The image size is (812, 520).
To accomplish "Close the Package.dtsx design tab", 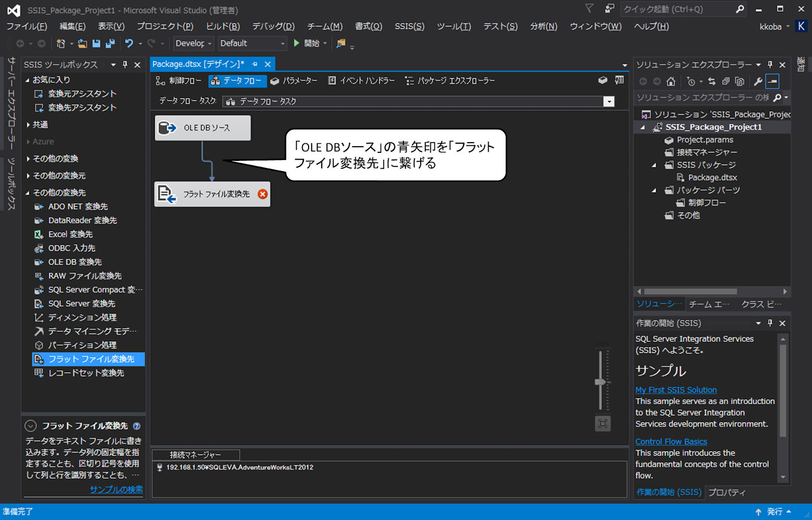I will pyautogui.click(x=267, y=64).
